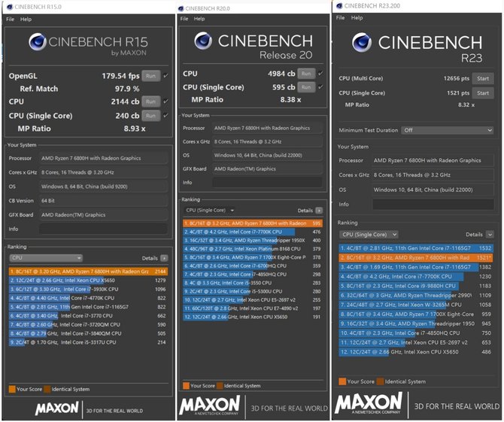Image resolution: width=504 pixels, height=422 pixels.
Task: Select Core i7-4770K row in R15 ranking
Action: click(89, 299)
